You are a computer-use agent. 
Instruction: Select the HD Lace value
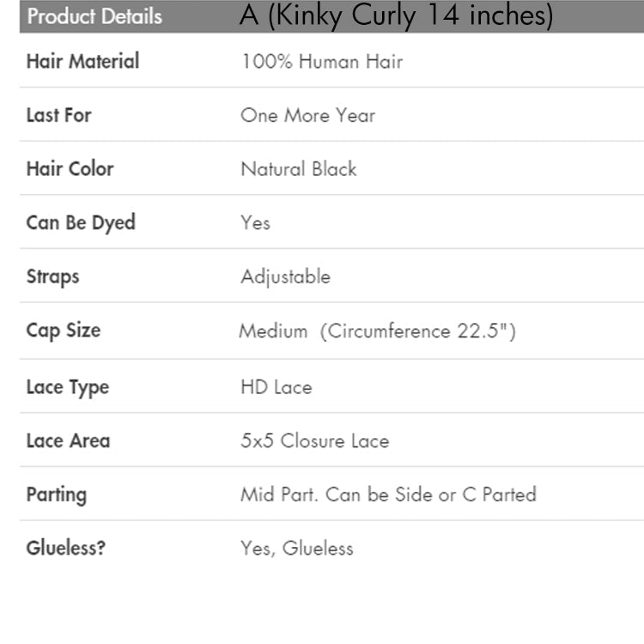click(x=276, y=387)
